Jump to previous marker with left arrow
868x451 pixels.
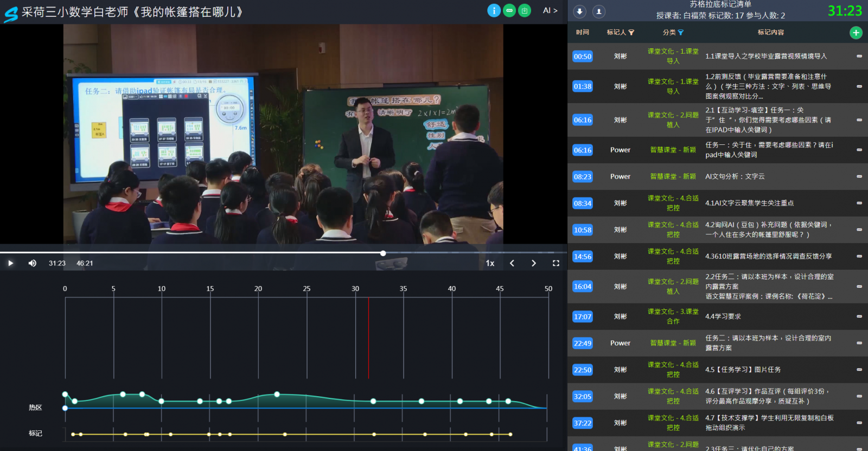click(512, 263)
